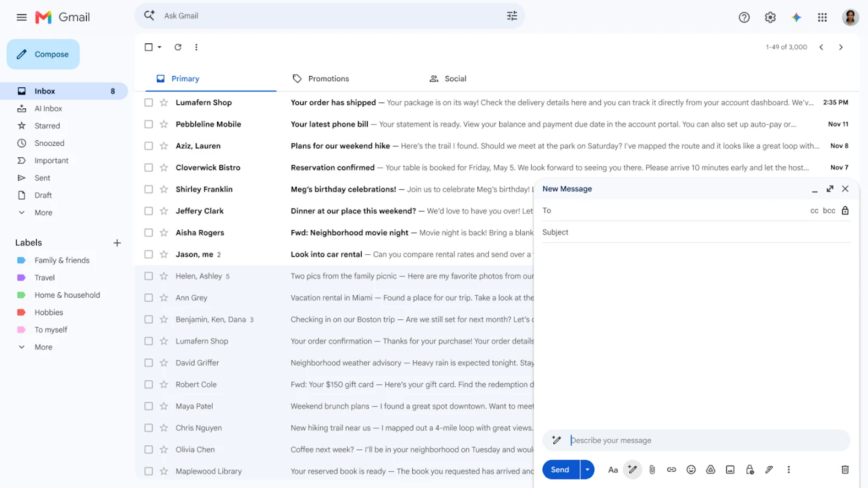This screenshot has width=868, height=488.
Task: Select the Jeffery Clark email checkbox
Action: click(149, 211)
